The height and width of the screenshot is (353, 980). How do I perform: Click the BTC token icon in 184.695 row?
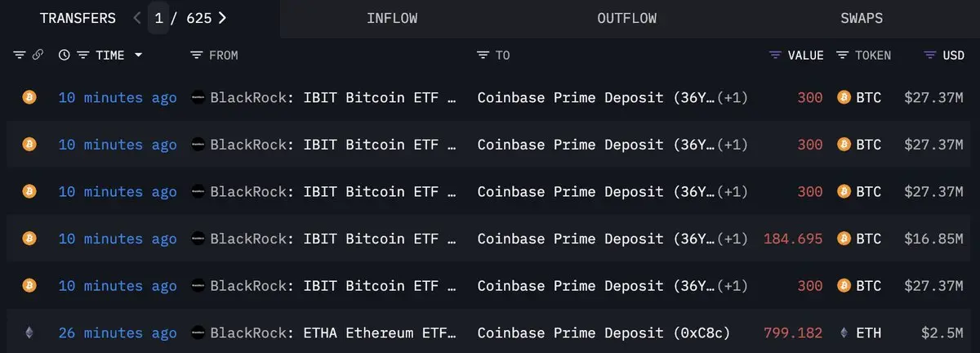point(844,239)
